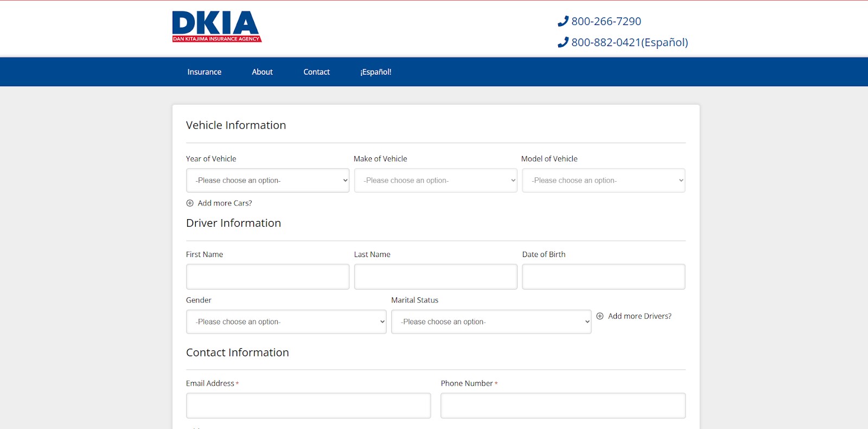Click the Date of Birth label
Viewport: 868px width, 429px height.
[x=544, y=254]
